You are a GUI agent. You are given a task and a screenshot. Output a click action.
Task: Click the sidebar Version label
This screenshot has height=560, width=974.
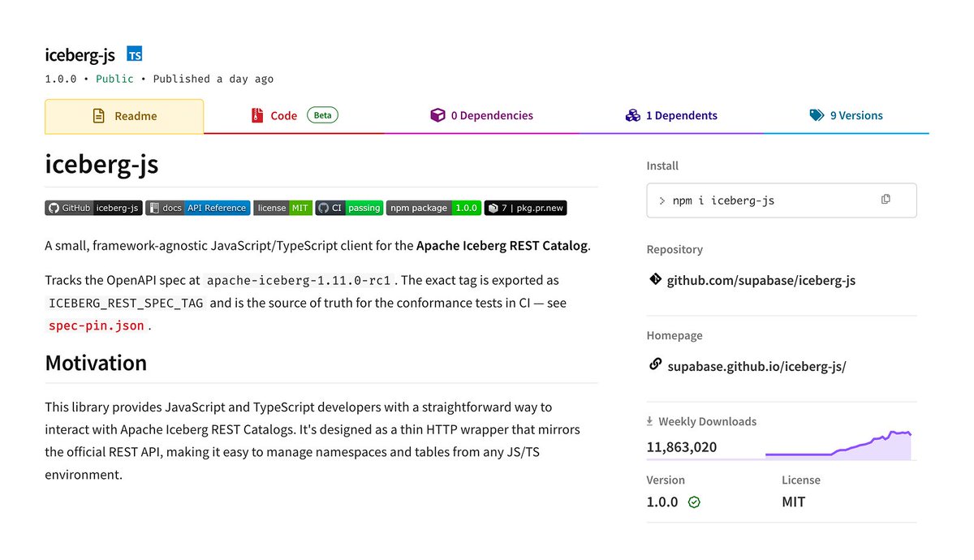666,480
